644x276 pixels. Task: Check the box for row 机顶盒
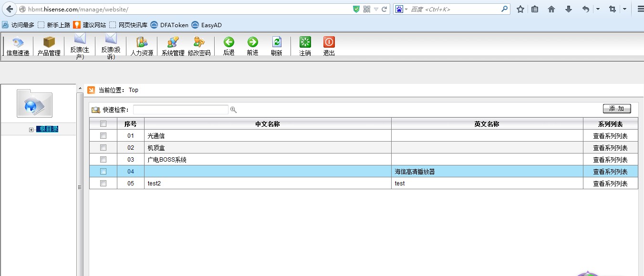103,148
